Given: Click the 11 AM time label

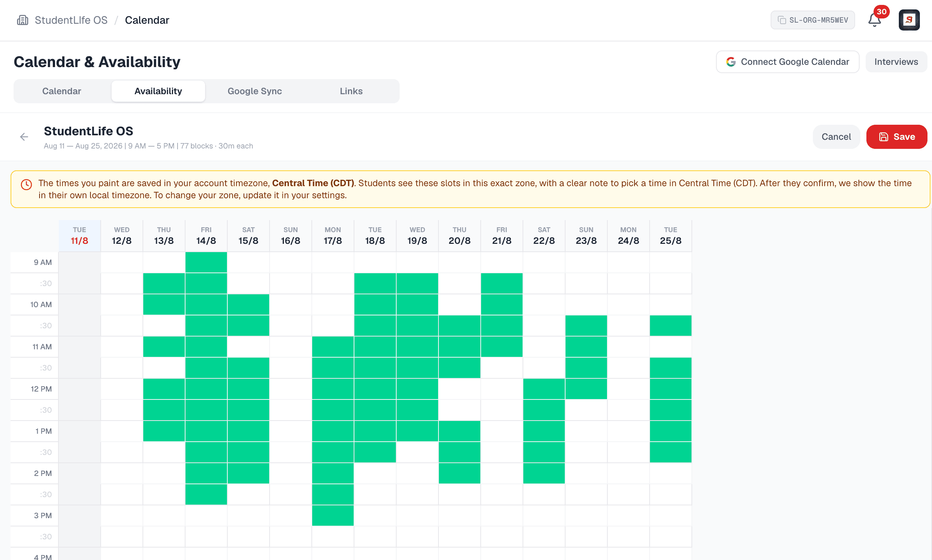Looking at the screenshot, I should (x=42, y=347).
